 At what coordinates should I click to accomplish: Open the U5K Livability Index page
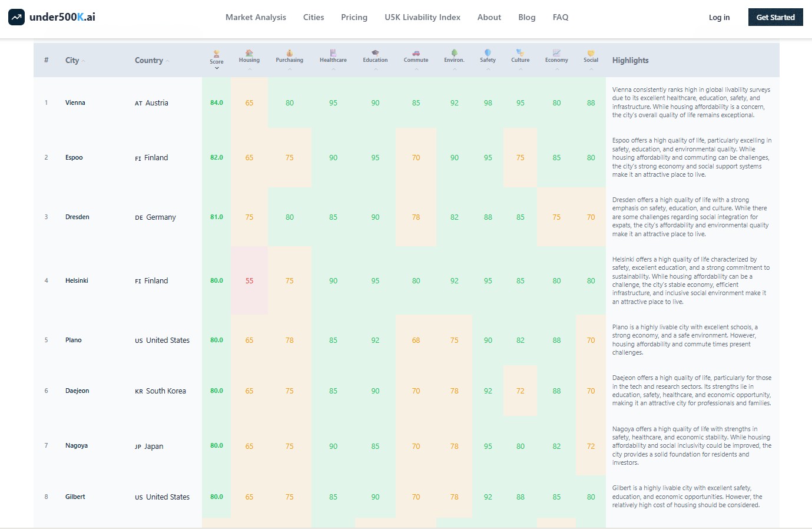click(422, 17)
